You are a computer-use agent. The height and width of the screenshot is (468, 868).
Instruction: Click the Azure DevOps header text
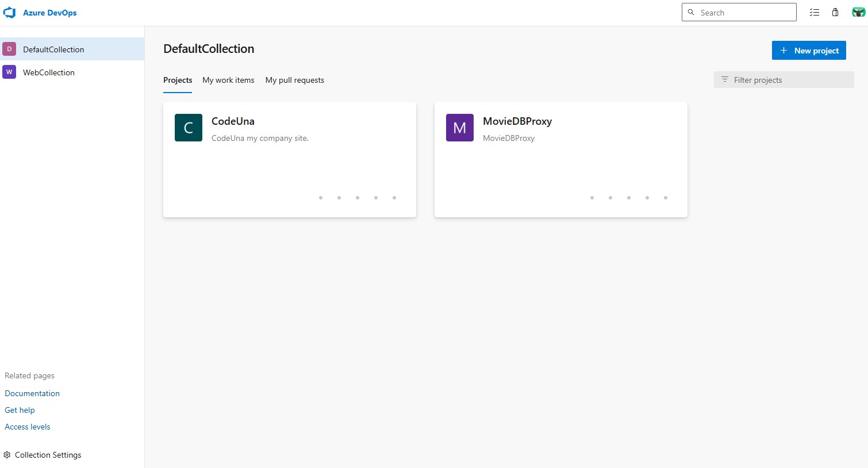tap(50, 13)
